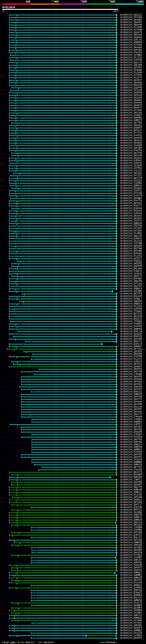Select the UniRef100_P09756 label
Image resolution: width=146 pixels, height=644 pixels.
(131, 60)
